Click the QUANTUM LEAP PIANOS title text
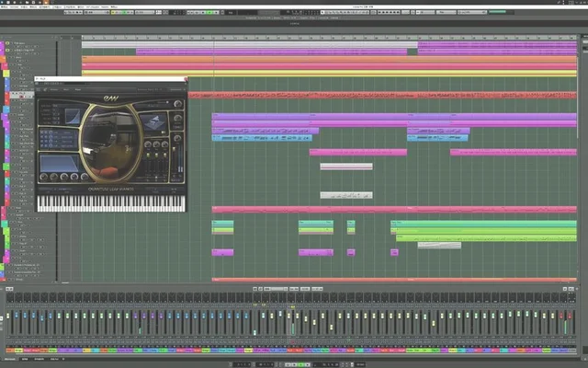588x368 pixels. [x=111, y=189]
